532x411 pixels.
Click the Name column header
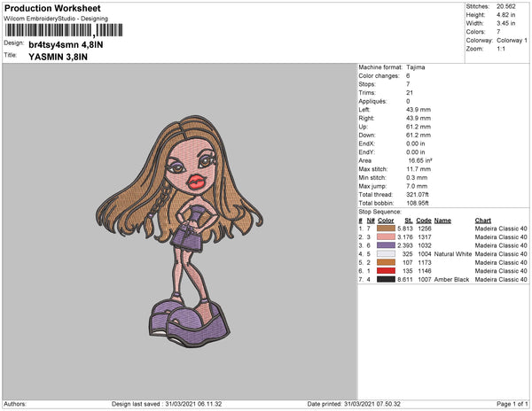(442, 221)
